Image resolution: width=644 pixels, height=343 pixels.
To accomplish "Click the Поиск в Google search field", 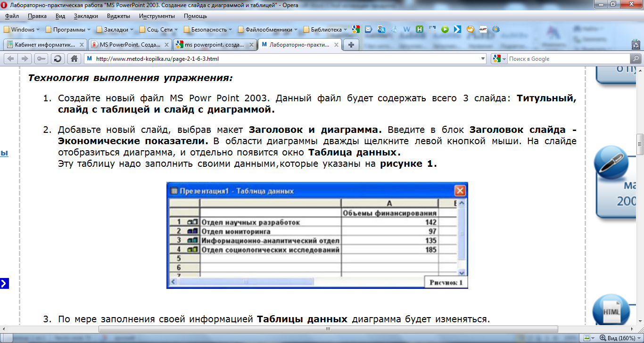I will pyautogui.click(x=569, y=59).
